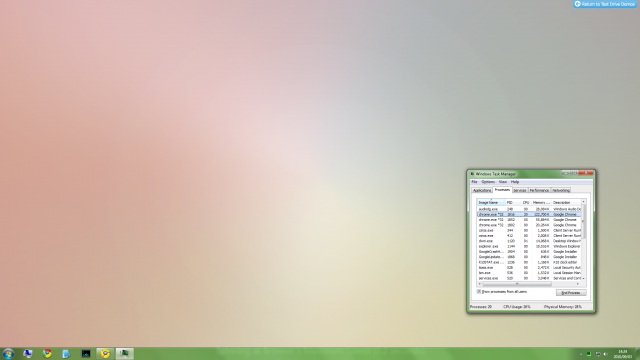Open the Chrome taskbar icon
The height and width of the screenshot is (360, 640).
click(47, 353)
